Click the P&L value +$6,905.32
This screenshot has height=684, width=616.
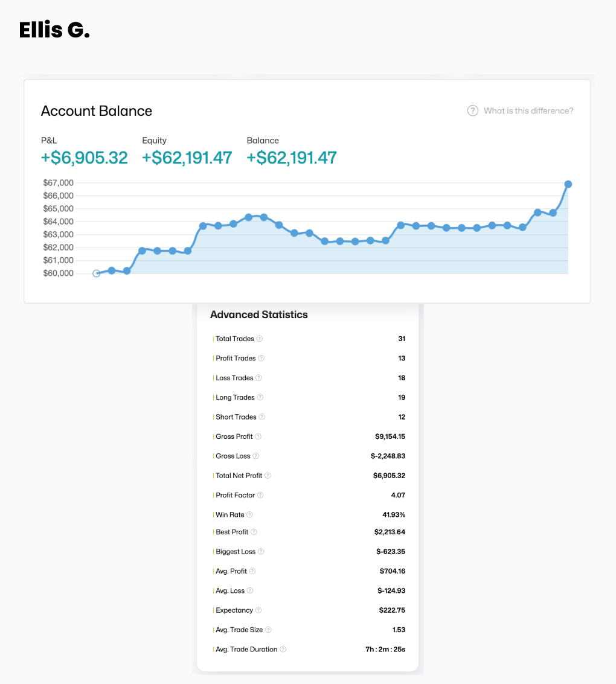[x=85, y=158]
